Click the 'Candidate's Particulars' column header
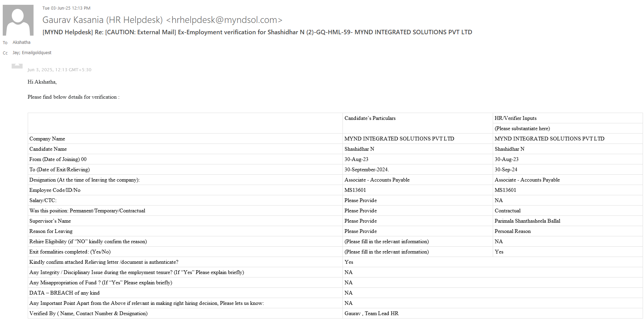 (370, 118)
